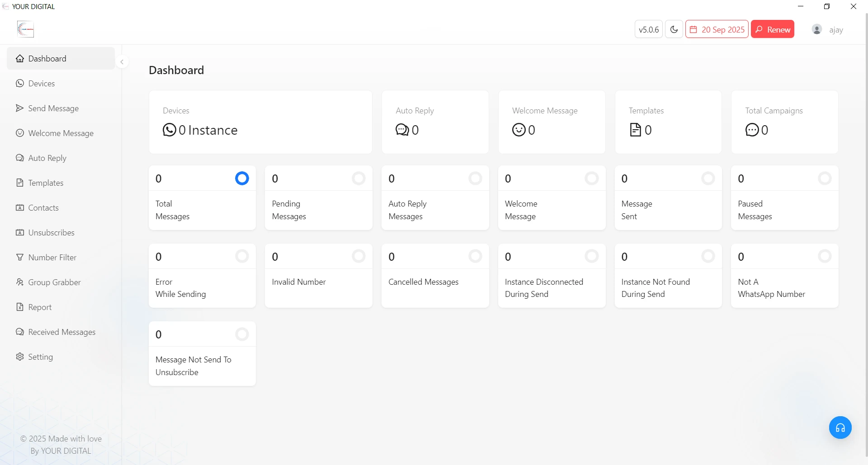Select the Pending Messages ring indicator
Screen dimensions: 868x465
click(x=359, y=178)
